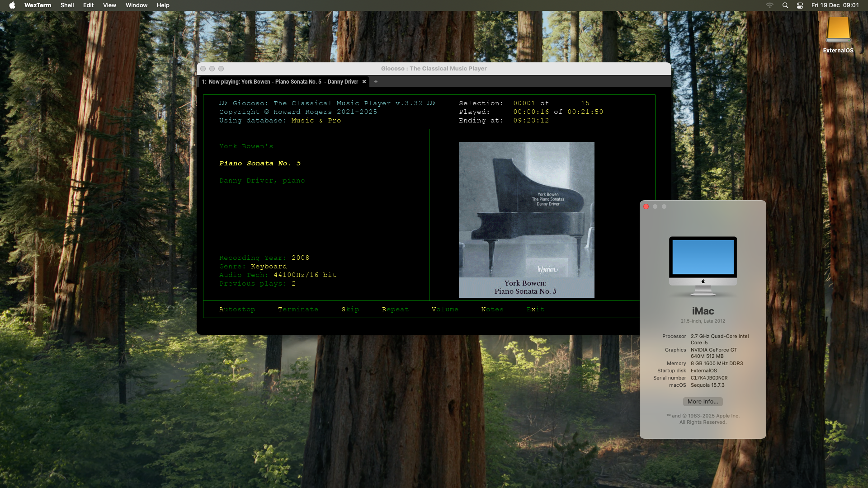Click the More Info button in About window
This screenshot has width=868, height=488.
coord(702,401)
